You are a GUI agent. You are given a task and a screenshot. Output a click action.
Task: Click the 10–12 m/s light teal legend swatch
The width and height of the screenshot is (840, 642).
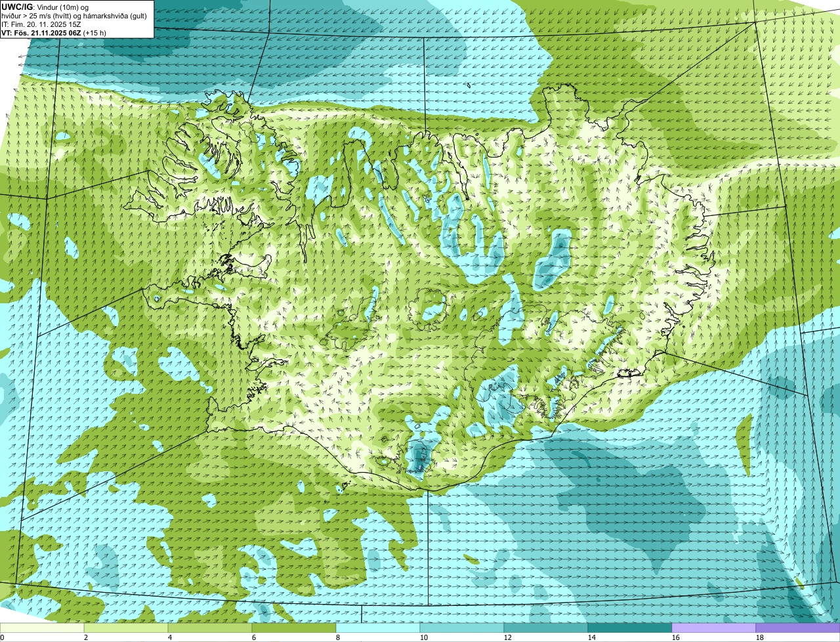pyautogui.click(x=462, y=628)
